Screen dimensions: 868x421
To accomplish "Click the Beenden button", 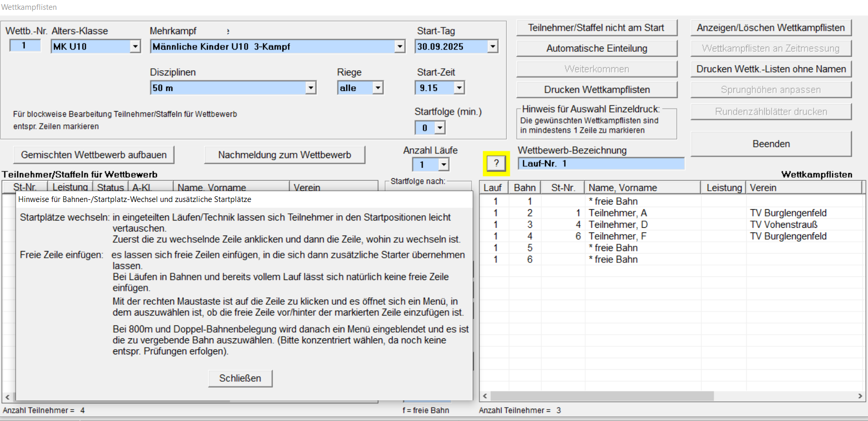I will [771, 144].
